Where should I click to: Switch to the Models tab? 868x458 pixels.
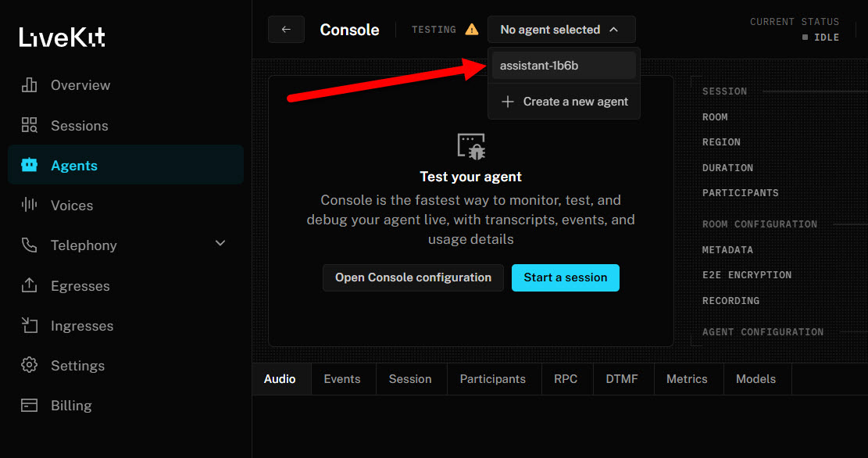755,379
